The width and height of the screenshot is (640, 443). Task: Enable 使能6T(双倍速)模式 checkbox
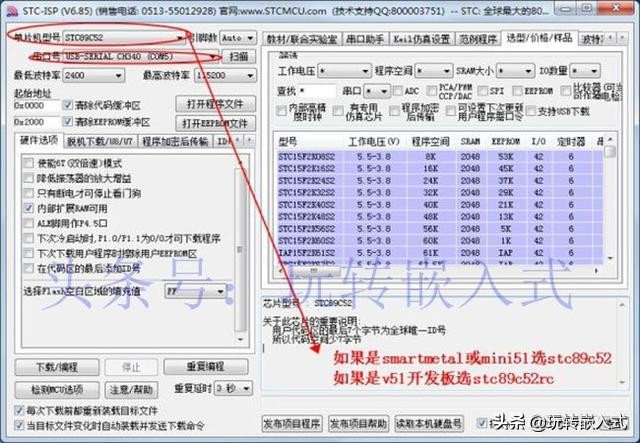click(x=28, y=163)
